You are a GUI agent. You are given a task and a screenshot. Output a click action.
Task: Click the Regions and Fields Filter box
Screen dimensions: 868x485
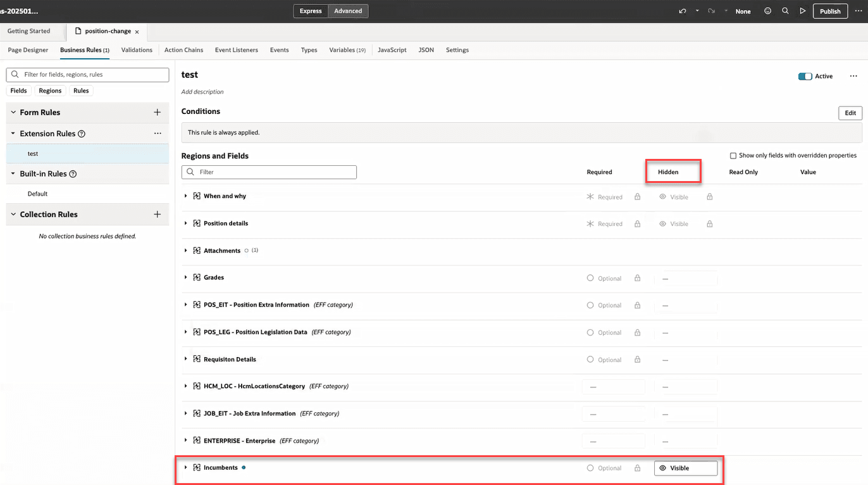269,172
